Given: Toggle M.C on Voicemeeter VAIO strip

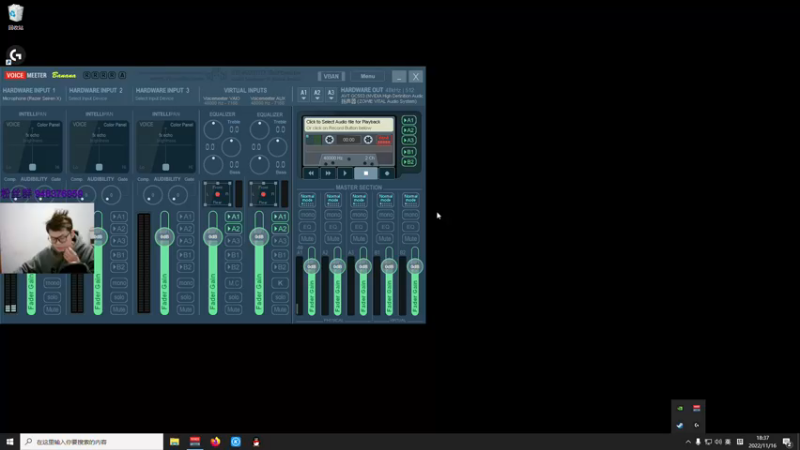Looking at the screenshot, I should click(233, 283).
